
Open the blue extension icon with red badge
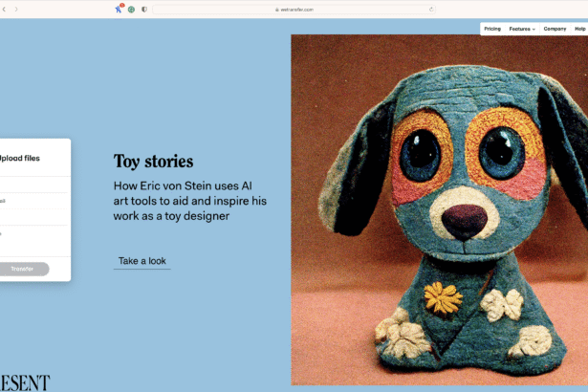pyautogui.click(x=120, y=9)
